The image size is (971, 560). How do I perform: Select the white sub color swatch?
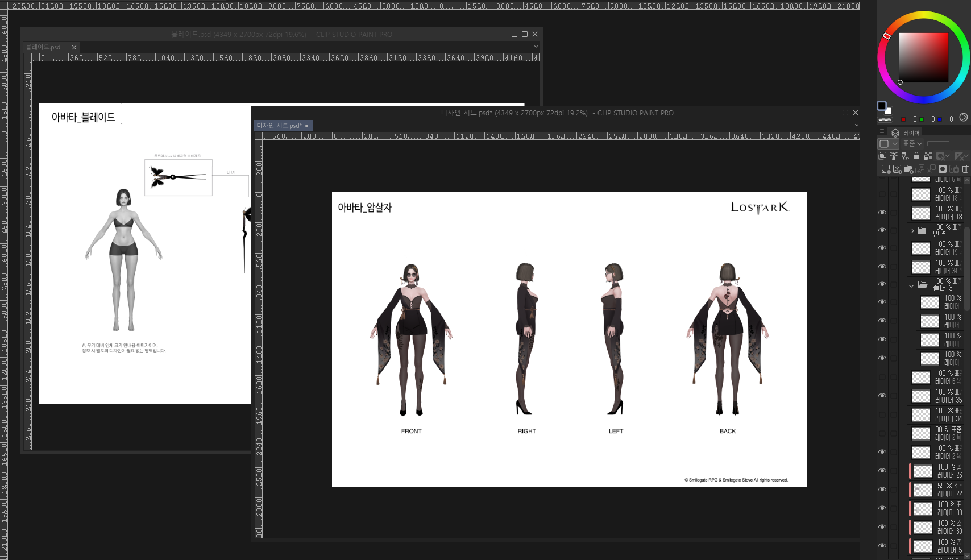click(x=888, y=111)
